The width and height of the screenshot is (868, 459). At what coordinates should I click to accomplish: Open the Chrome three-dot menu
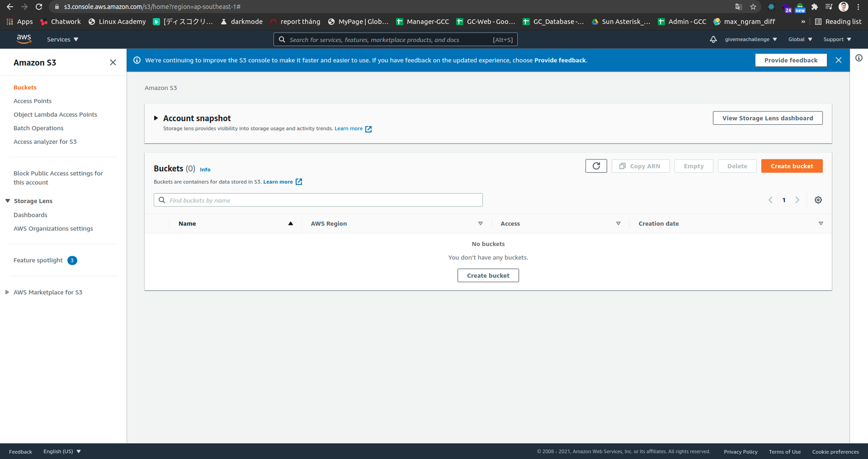tap(859, 7)
